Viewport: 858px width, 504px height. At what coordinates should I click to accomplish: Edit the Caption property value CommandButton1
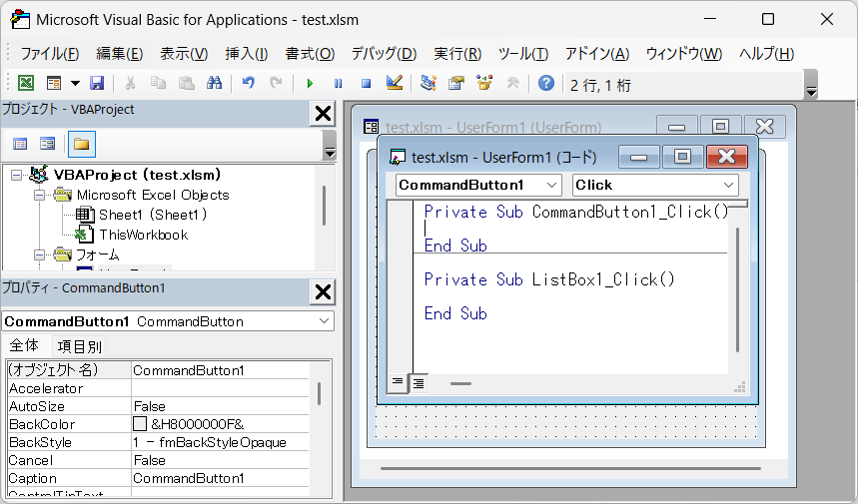coord(221,479)
